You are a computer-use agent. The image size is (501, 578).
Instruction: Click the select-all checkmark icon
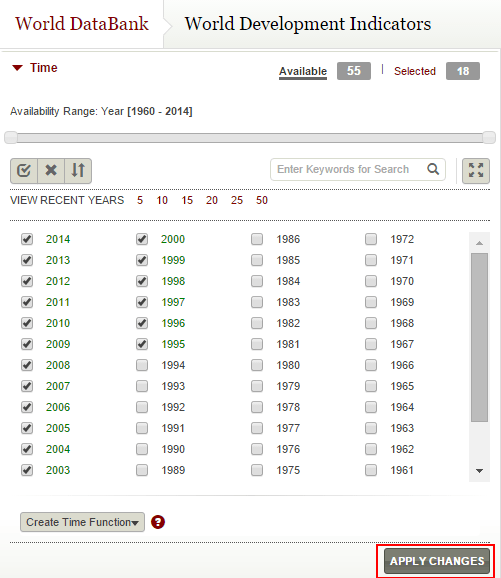tap(24, 171)
